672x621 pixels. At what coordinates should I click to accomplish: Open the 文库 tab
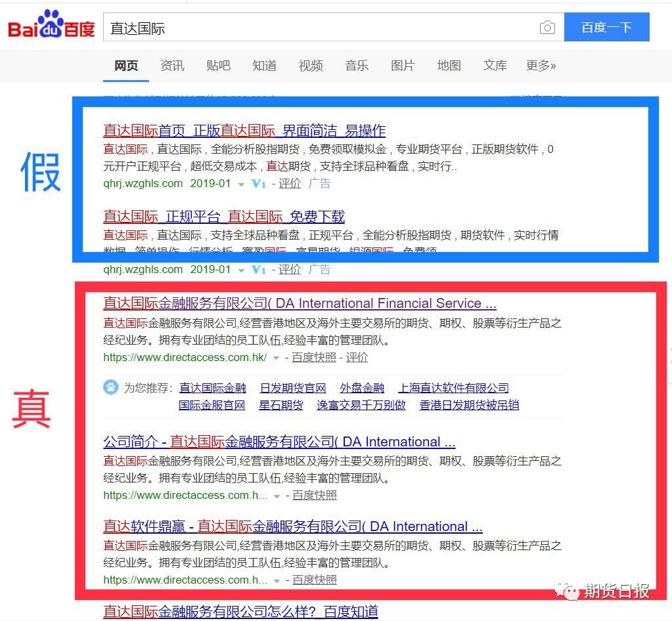click(495, 66)
